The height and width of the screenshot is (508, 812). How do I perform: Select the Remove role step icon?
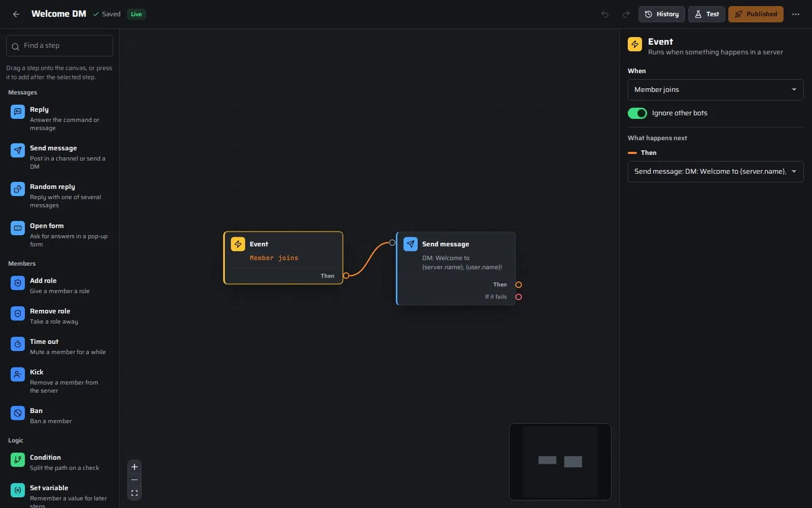[18, 313]
